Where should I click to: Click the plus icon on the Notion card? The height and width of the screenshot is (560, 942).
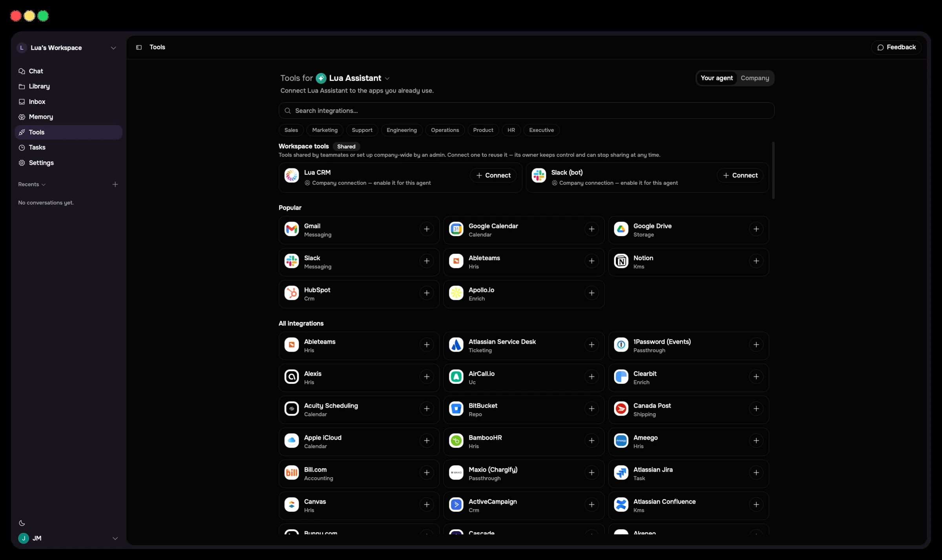(x=756, y=261)
